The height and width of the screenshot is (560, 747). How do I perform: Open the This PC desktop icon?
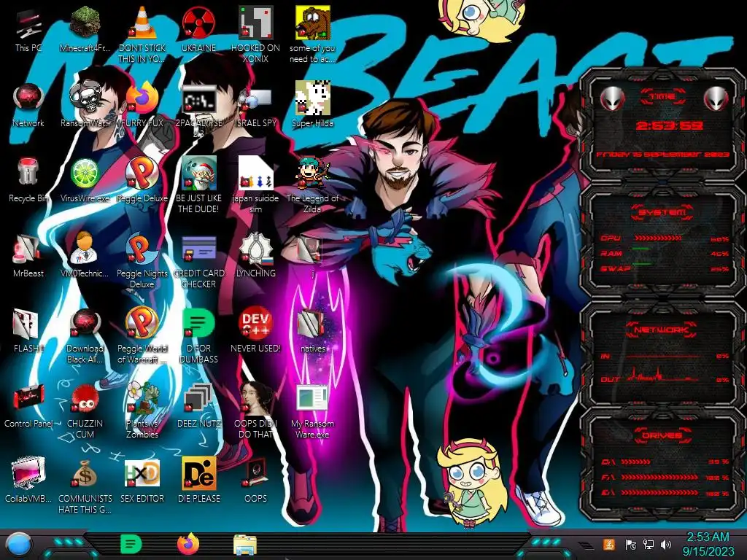[x=28, y=24]
